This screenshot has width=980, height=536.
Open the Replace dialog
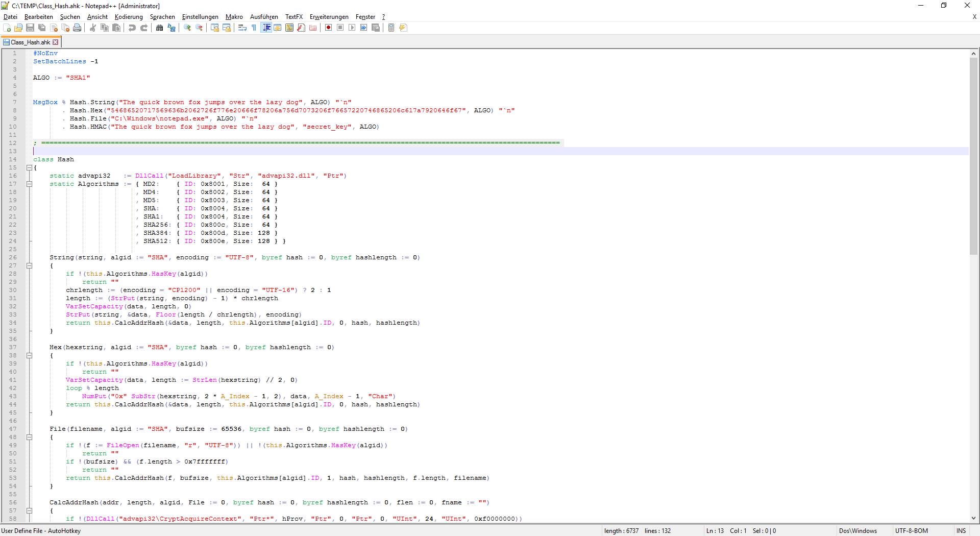click(171, 28)
